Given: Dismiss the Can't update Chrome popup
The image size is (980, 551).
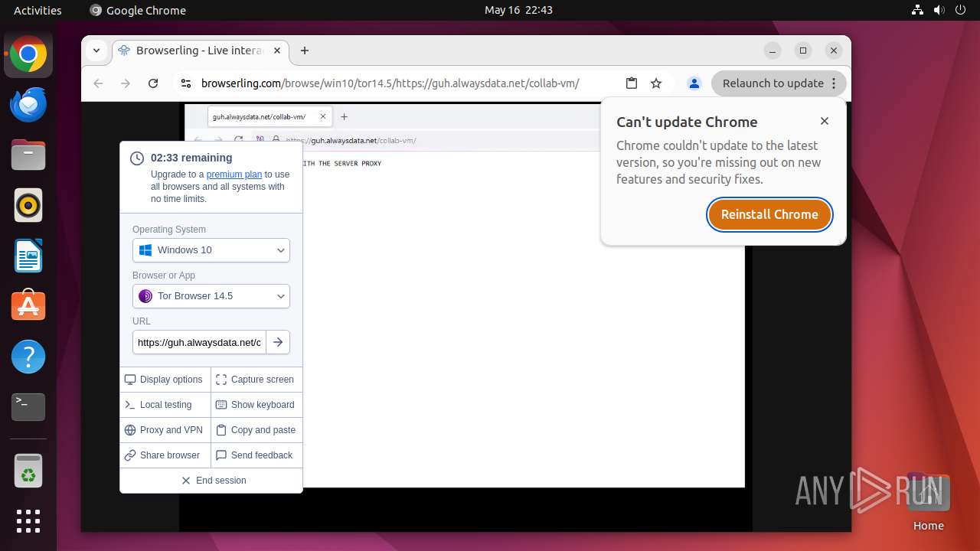Looking at the screenshot, I should tap(825, 121).
